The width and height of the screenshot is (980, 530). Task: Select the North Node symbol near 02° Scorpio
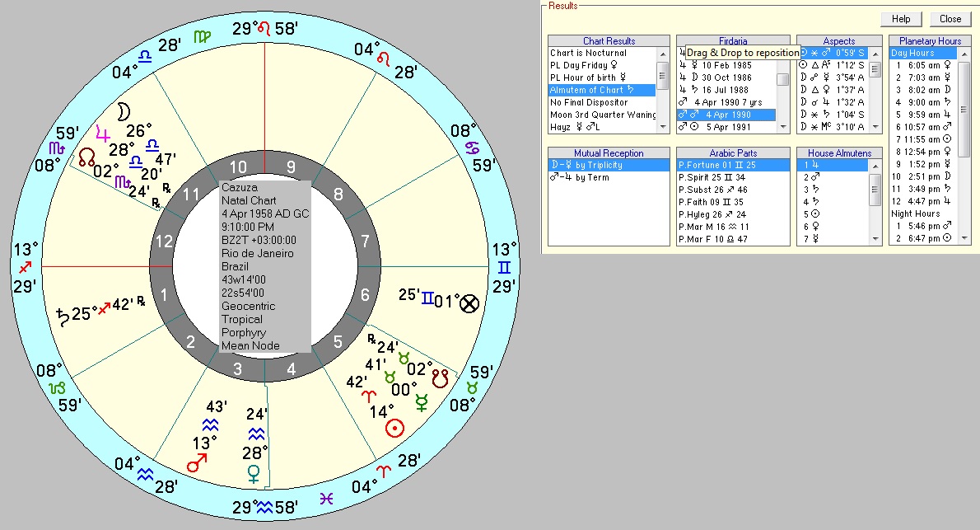(86, 157)
